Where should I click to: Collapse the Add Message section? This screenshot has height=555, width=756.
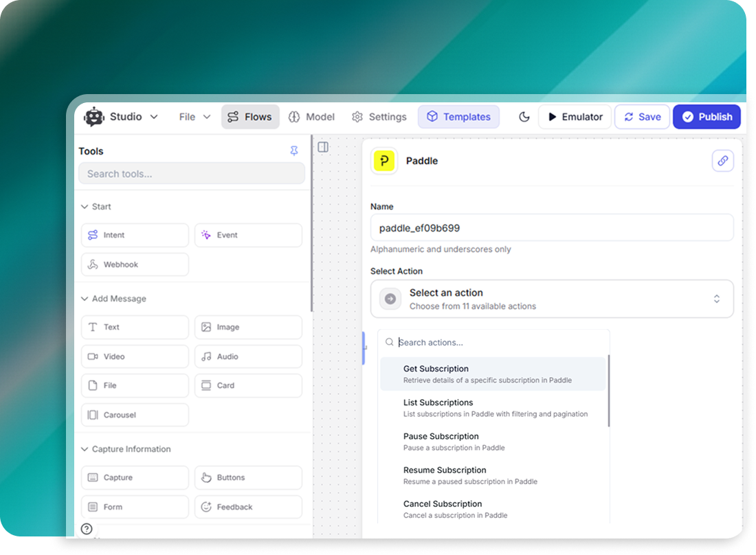85,298
